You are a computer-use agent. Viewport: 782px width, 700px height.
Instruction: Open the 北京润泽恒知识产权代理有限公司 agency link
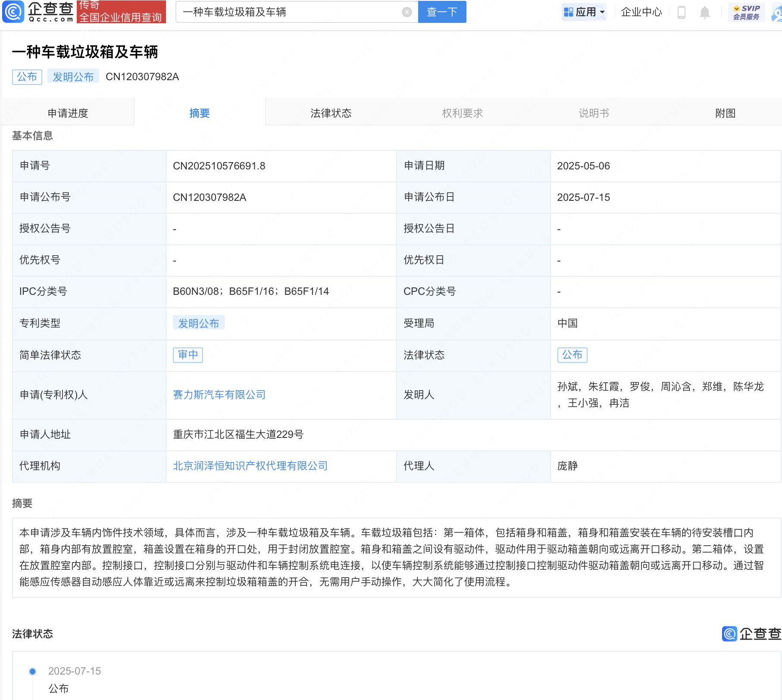[250, 466]
